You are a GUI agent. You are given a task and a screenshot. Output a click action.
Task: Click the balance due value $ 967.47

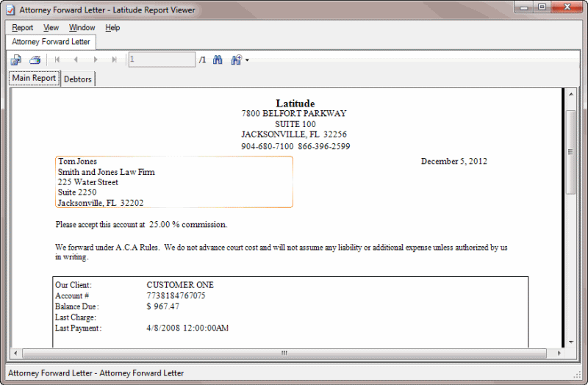[x=162, y=306]
